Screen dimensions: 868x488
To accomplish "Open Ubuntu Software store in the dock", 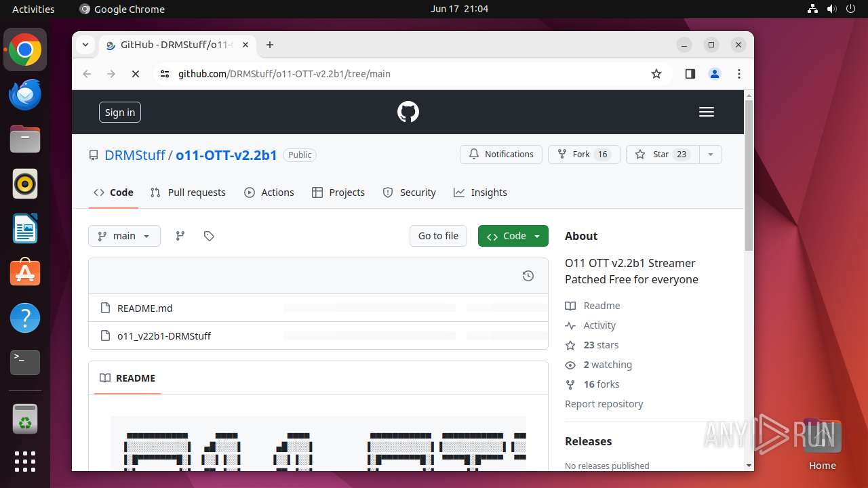I will click(25, 273).
